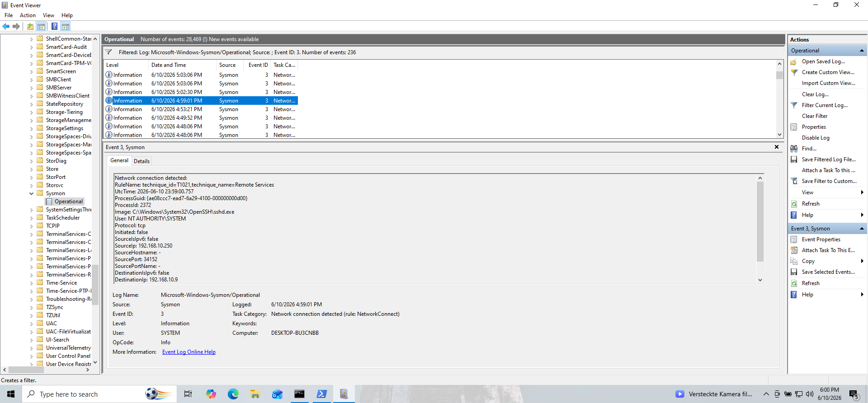Open the Action menu
Viewport: 868px width, 403px height.
(x=28, y=15)
